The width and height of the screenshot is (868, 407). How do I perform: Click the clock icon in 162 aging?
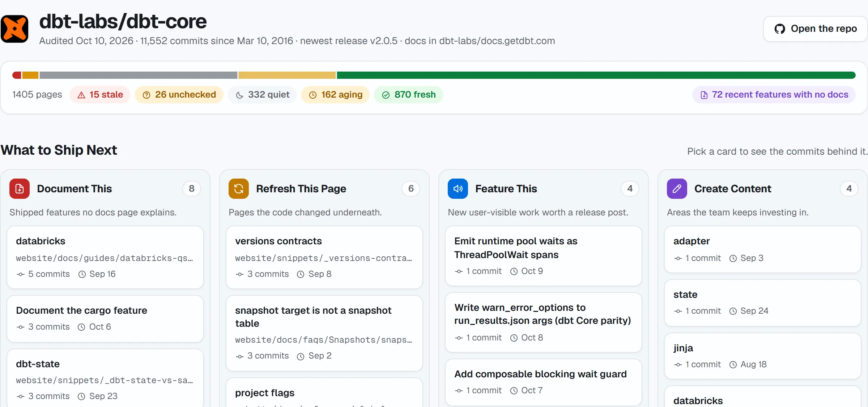pos(313,95)
